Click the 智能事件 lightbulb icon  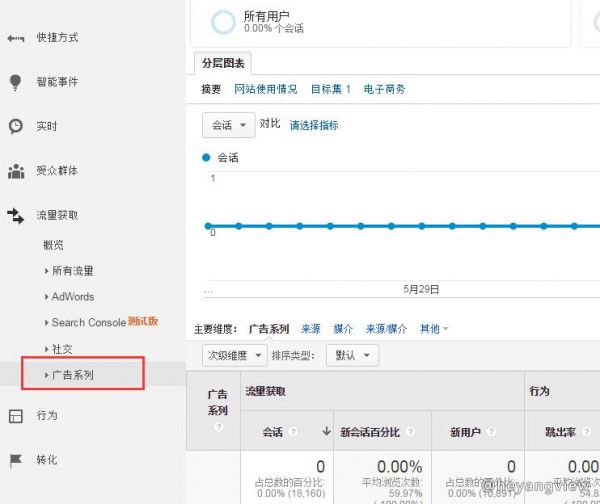tap(15, 82)
